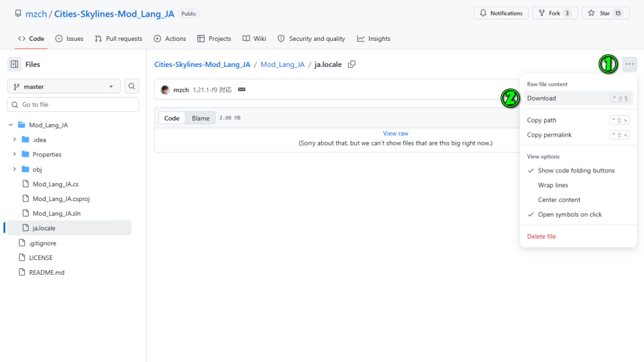Screen dimensions: 644x362
Task: Open the Insights tab
Action: [374, 39]
